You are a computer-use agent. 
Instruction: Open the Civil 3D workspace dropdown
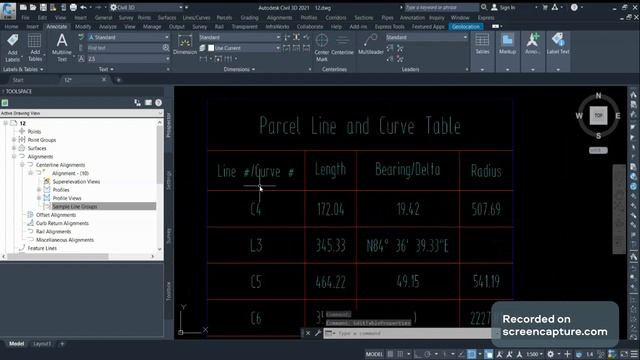coord(181,7)
